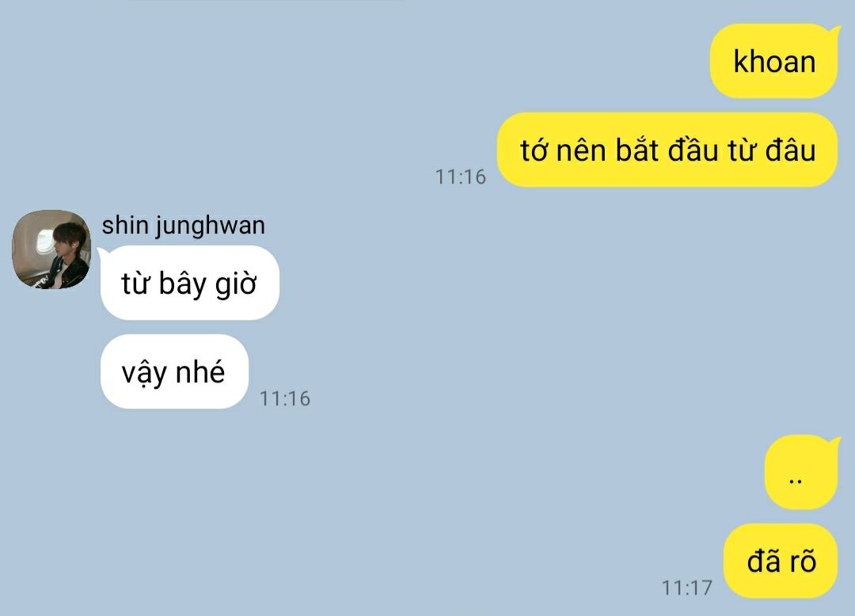Image resolution: width=855 pixels, height=616 pixels.
Task: Tap the 'vậy nhé' message bubble
Action: [174, 372]
